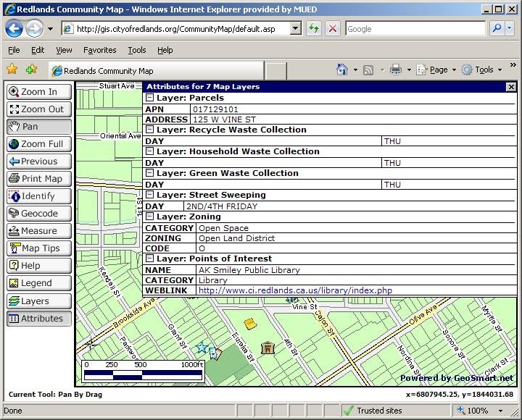Click Zoom Full globe button
The width and height of the screenshot is (522, 420).
(x=39, y=144)
